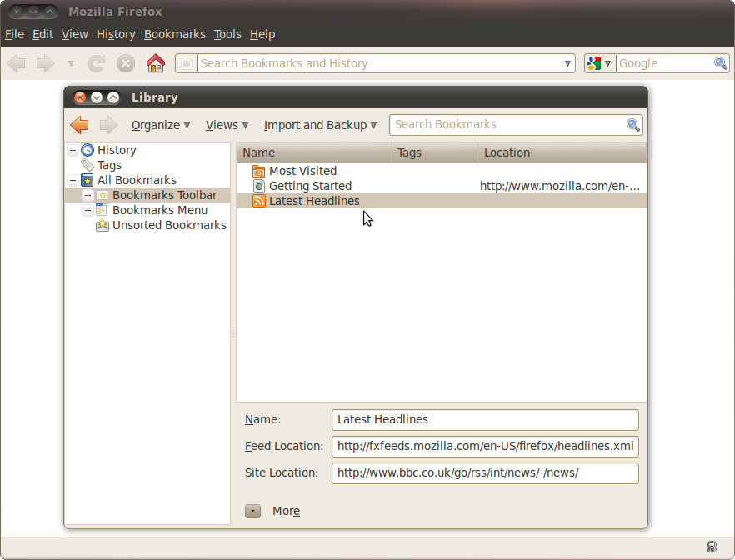Click the status bar icon at bottom right
The height and width of the screenshot is (560, 735).
(x=712, y=547)
